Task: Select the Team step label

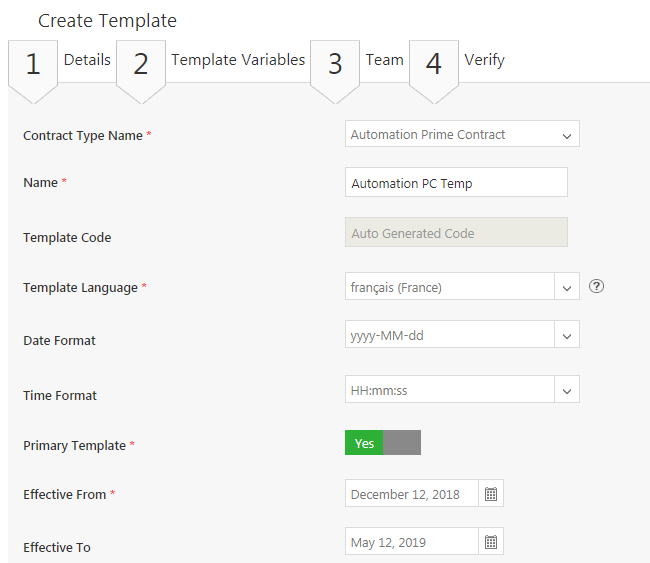Action: 384,60
